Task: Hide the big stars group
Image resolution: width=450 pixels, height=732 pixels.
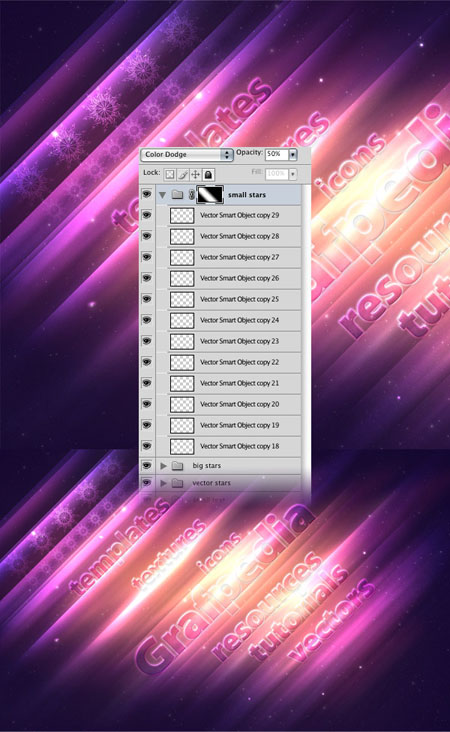Action: click(147, 465)
